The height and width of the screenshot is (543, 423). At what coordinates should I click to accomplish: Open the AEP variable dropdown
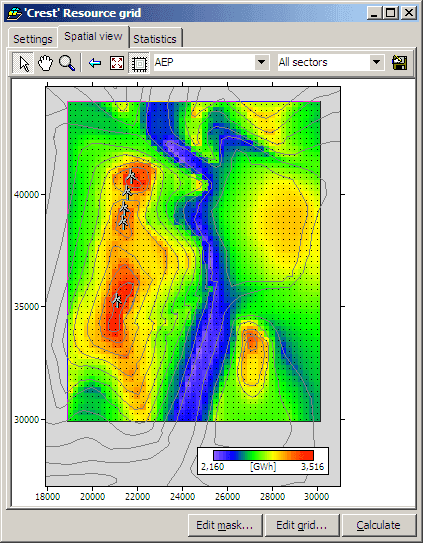click(262, 63)
